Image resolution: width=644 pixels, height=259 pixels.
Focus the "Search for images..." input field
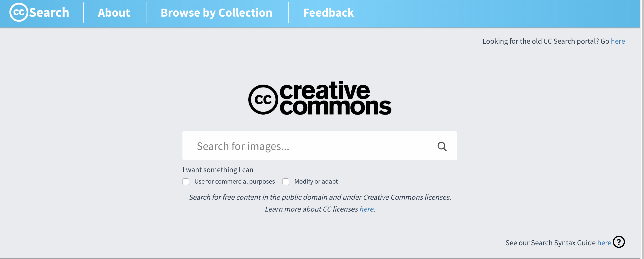310,146
